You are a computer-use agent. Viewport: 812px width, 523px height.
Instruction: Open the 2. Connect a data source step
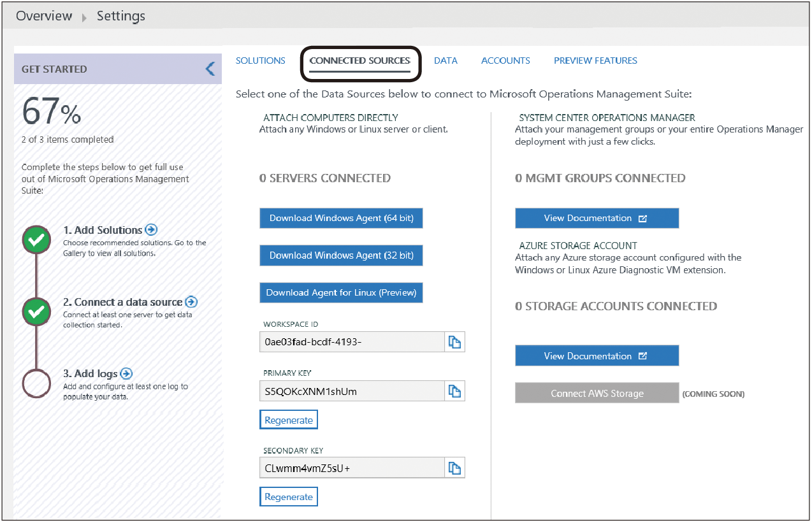[x=123, y=302]
